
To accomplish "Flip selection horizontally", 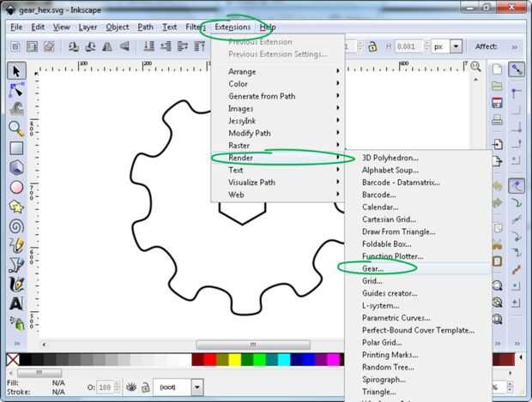I will tap(107, 46).
